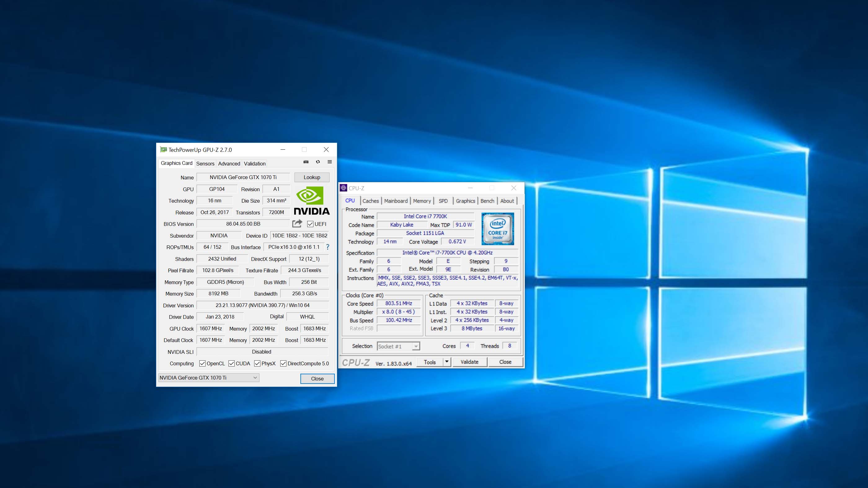Click the Core Speed value 803.51 MHz
The image size is (868, 488).
point(399,303)
